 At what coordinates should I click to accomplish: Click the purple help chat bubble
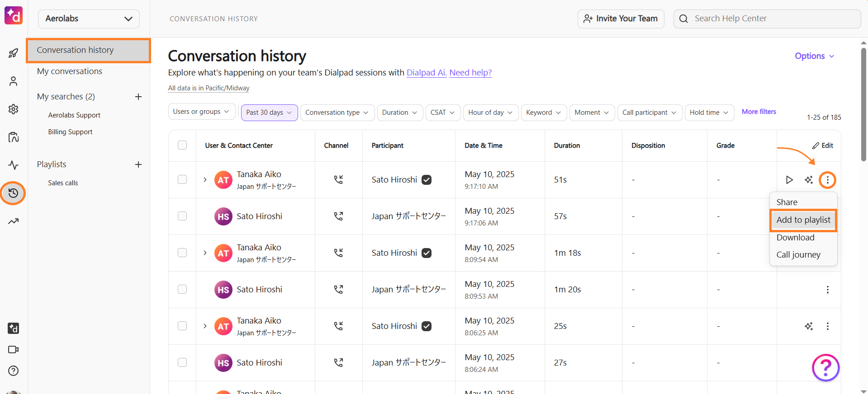point(825,367)
